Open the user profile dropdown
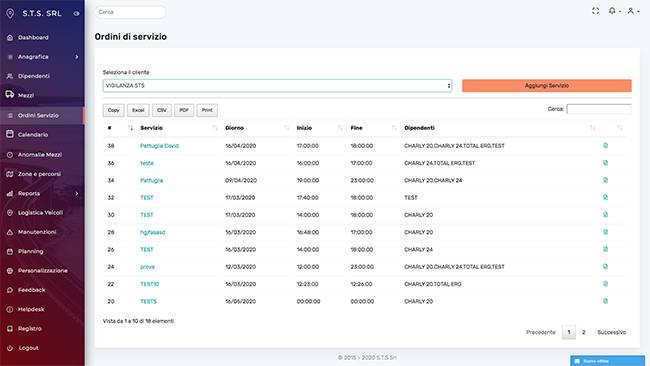 pyautogui.click(x=633, y=11)
